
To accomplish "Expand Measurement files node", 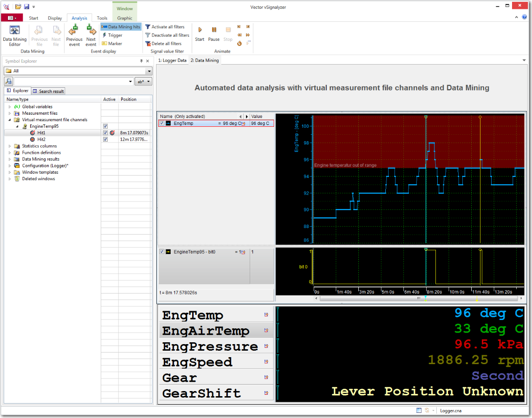I will click(9, 113).
